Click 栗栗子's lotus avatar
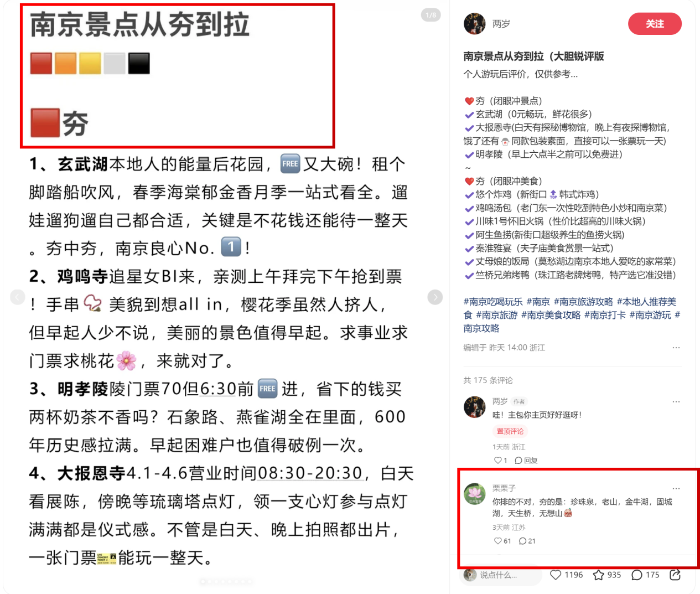This screenshot has height=594, width=700. [474, 494]
